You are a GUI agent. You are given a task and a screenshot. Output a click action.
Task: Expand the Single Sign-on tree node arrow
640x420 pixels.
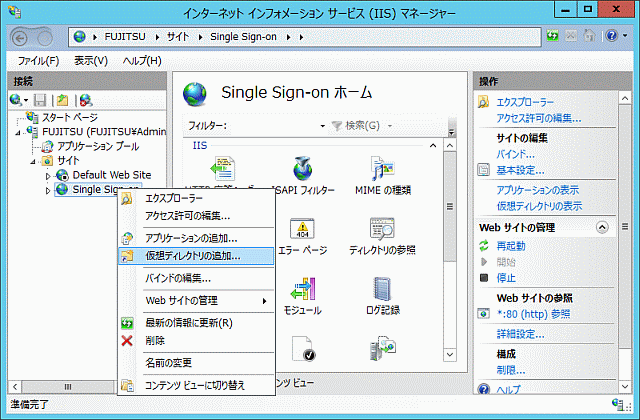click(x=48, y=190)
